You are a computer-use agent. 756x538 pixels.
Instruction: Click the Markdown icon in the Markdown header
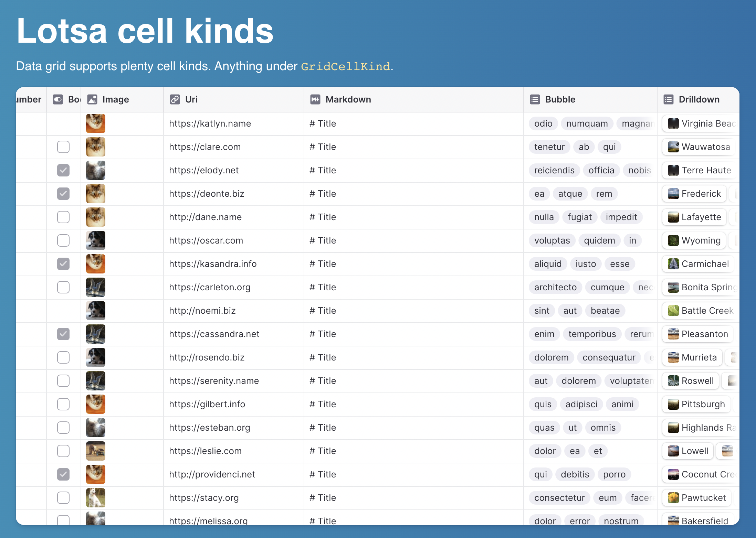point(314,99)
